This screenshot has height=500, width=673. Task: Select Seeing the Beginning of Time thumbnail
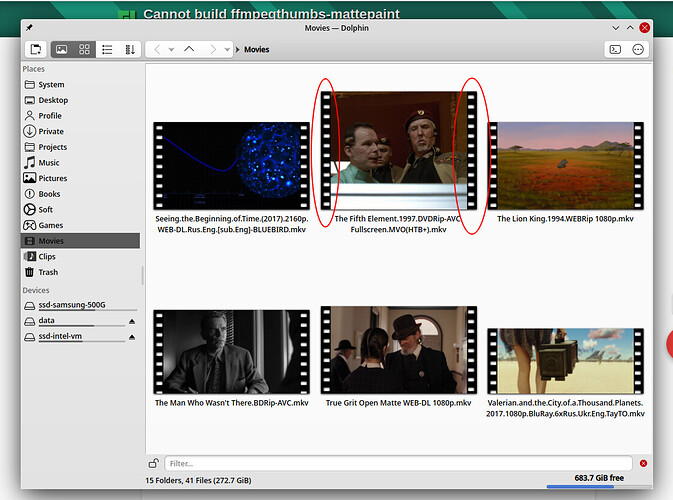click(232, 166)
